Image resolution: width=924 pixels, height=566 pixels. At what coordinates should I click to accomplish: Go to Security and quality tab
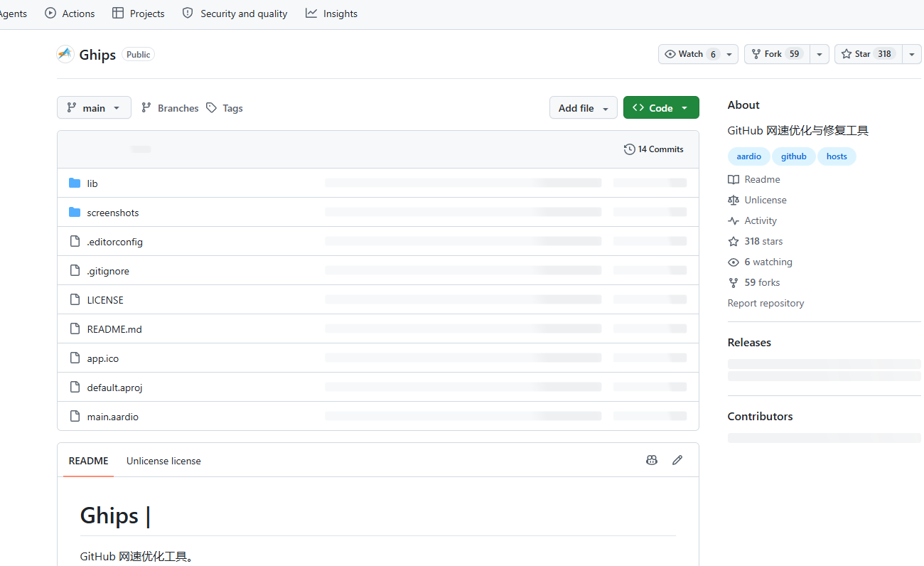coord(235,14)
